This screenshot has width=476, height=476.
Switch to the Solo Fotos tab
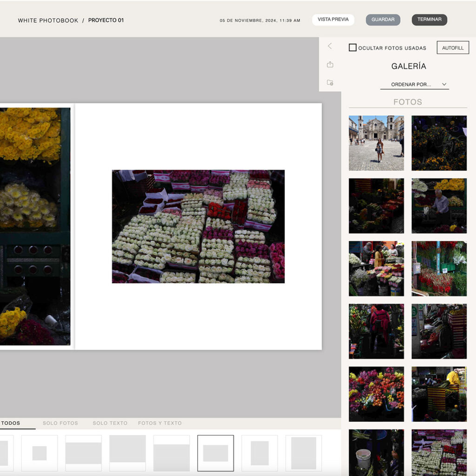point(60,423)
